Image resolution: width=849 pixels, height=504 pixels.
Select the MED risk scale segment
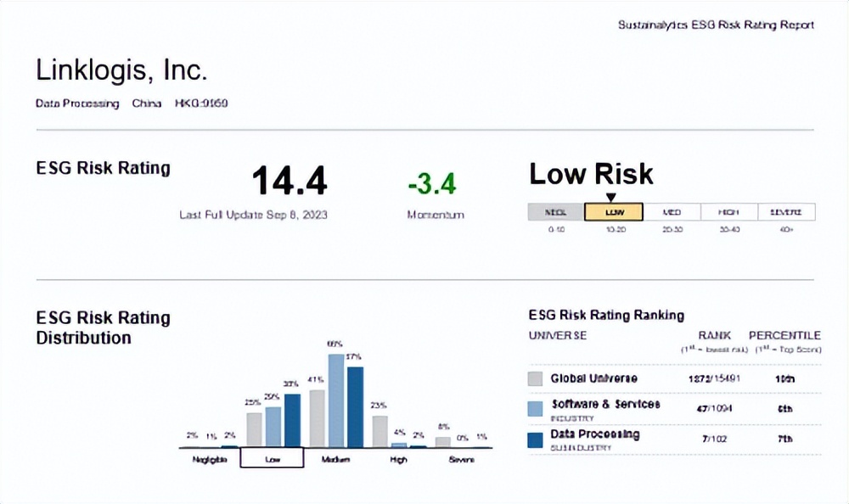672,212
